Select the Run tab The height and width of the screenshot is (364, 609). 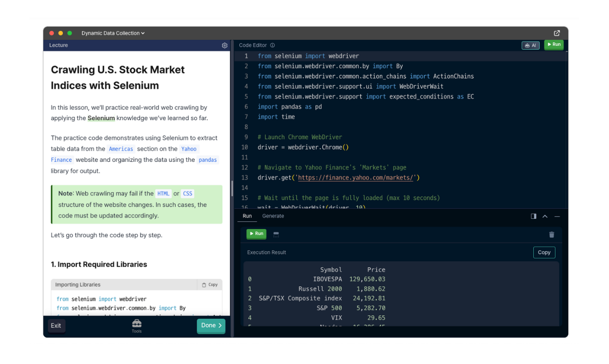click(x=247, y=216)
